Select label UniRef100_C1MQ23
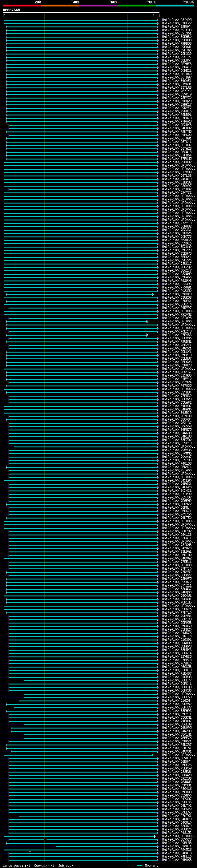197x868 pixels. click(177, 101)
